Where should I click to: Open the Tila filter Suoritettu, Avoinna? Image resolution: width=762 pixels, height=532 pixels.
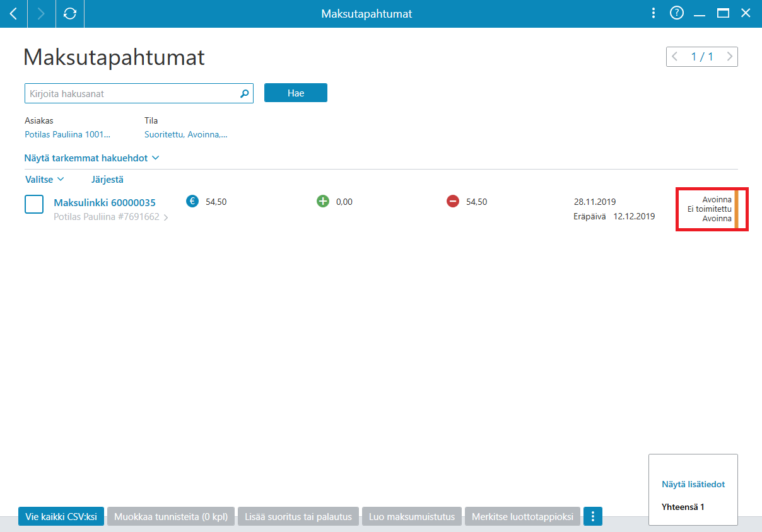(x=186, y=134)
